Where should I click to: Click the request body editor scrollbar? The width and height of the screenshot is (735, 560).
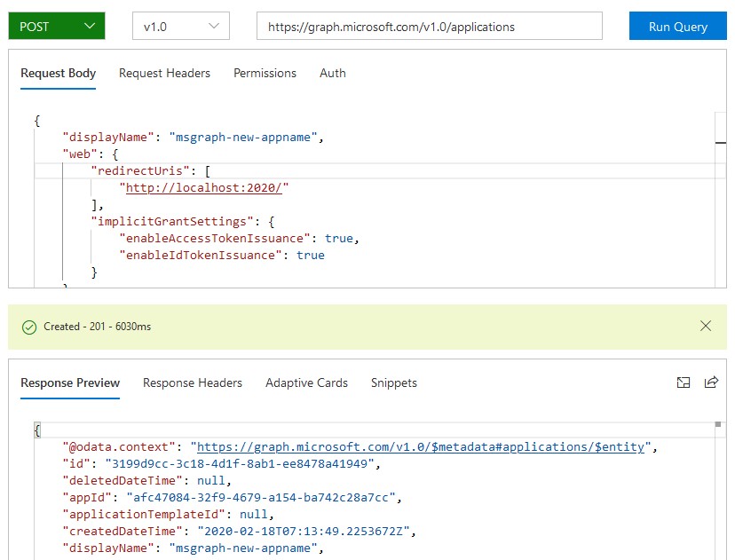click(x=721, y=142)
